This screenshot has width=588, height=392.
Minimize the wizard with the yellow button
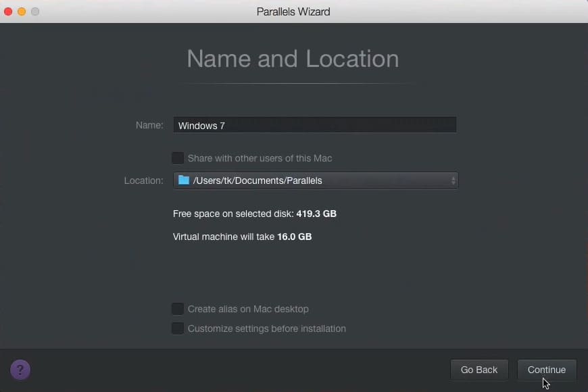click(22, 11)
